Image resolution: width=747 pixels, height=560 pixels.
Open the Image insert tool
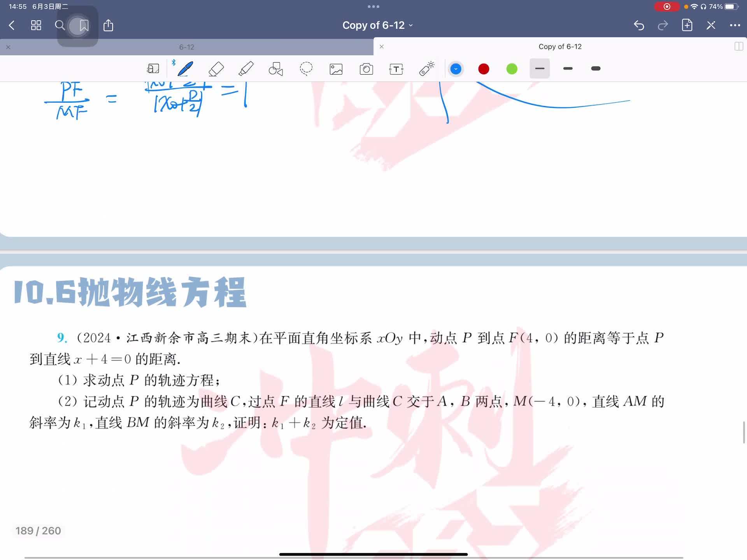pyautogui.click(x=336, y=69)
